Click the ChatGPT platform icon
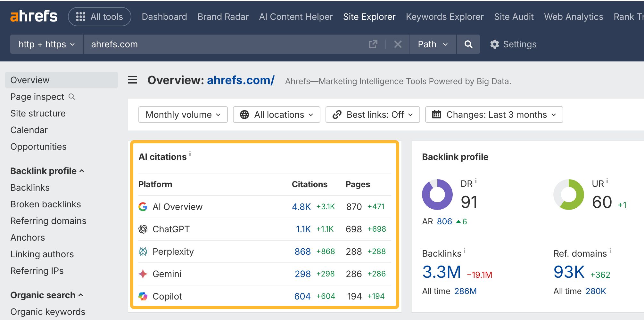 tap(143, 229)
